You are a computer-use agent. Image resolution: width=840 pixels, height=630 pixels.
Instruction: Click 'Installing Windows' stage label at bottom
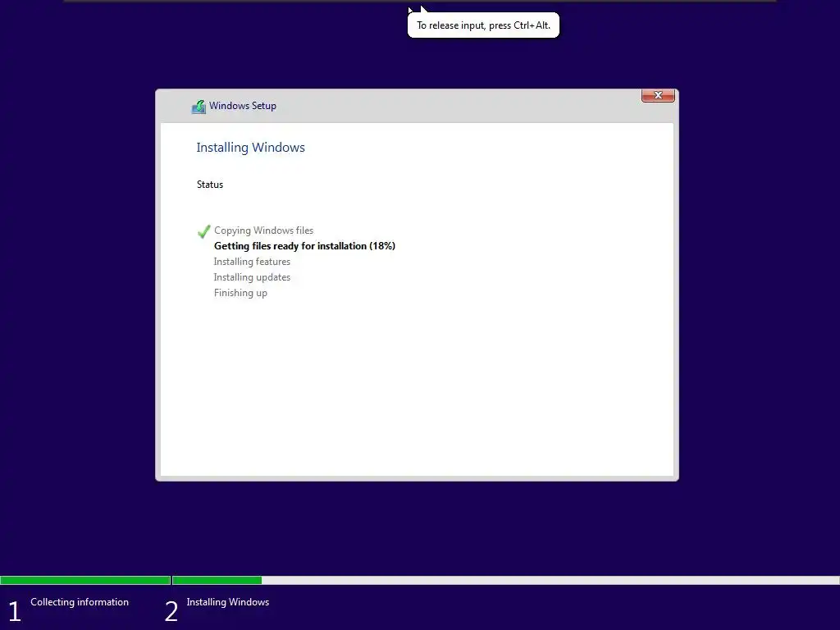click(228, 601)
